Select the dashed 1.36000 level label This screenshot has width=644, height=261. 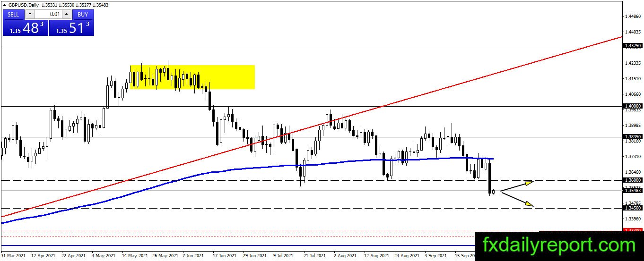pos(633,180)
